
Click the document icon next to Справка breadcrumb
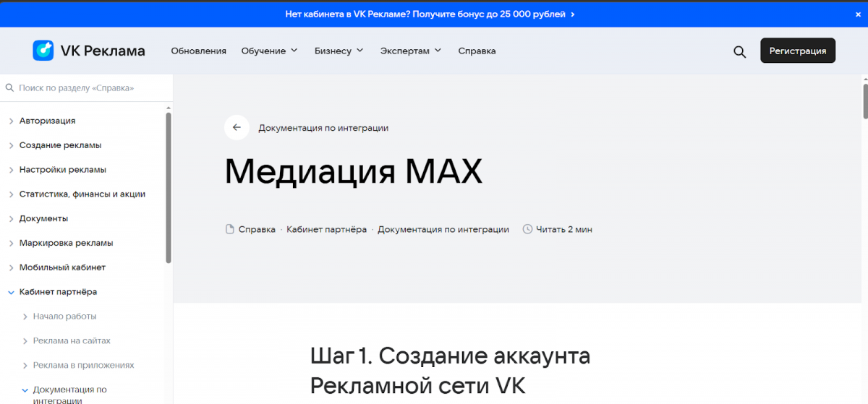[x=230, y=229]
